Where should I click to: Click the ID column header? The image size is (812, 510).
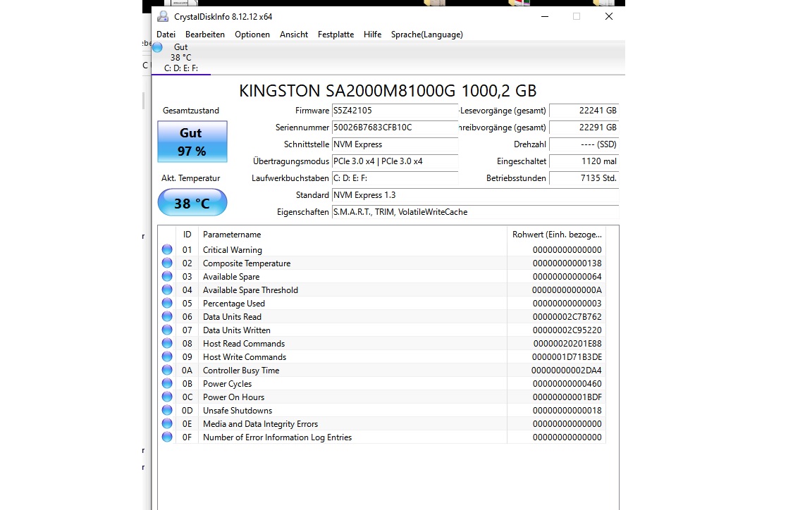point(187,235)
